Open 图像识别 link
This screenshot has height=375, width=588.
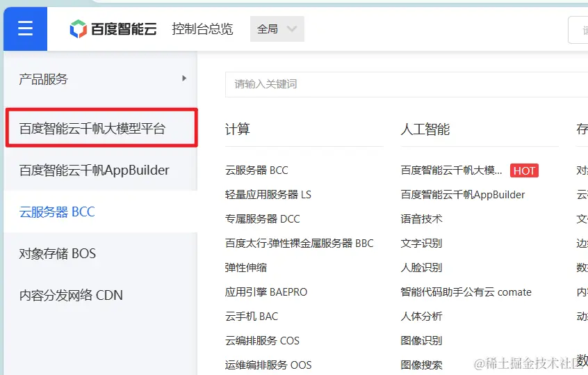pyautogui.click(x=421, y=341)
